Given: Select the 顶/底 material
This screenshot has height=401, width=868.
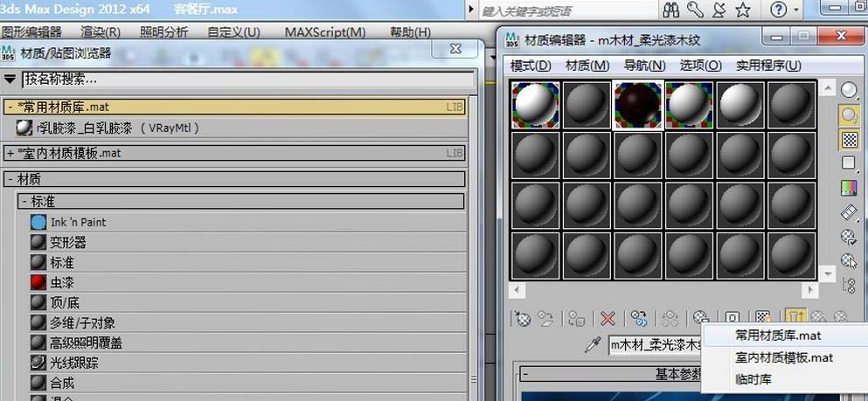Looking at the screenshot, I should (x=248, y=302).
